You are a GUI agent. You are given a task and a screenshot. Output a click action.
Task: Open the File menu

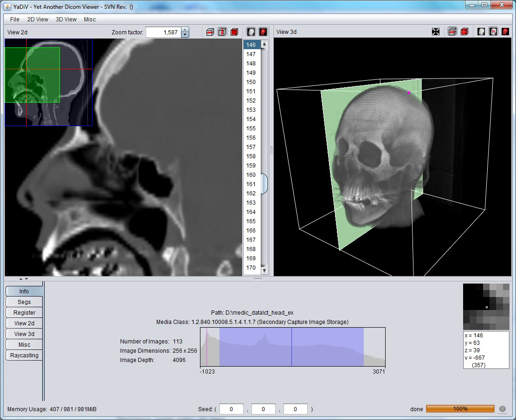pyautogui.click(x=15, y=19)
